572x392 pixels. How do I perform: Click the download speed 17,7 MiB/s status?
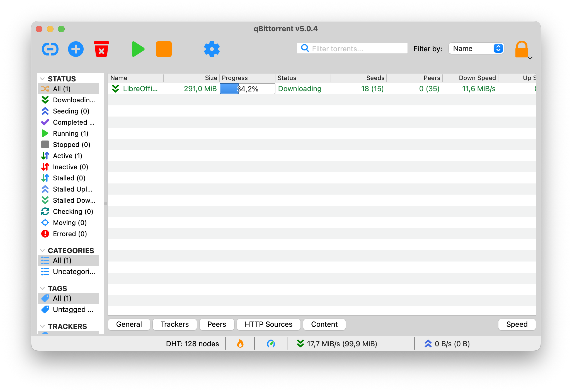click(x=337, y=344)
